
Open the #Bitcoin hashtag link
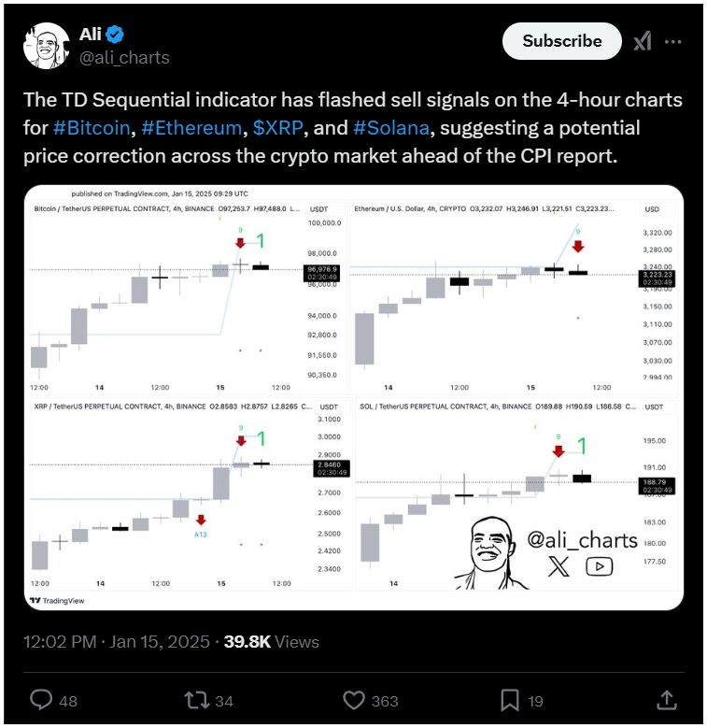click(x=92, y=128)
